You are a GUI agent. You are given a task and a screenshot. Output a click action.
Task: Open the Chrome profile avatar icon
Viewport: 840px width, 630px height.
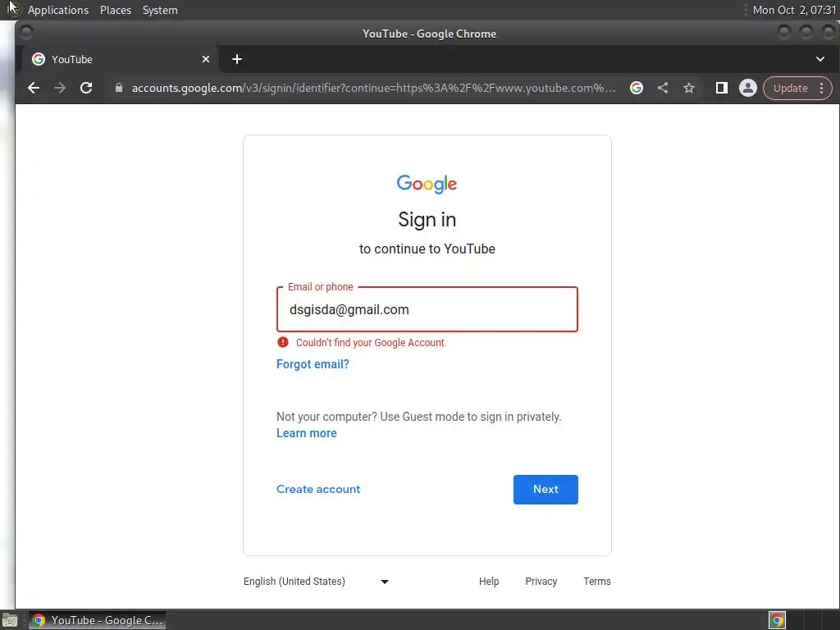pyautogui.click(x=748, y=88)
